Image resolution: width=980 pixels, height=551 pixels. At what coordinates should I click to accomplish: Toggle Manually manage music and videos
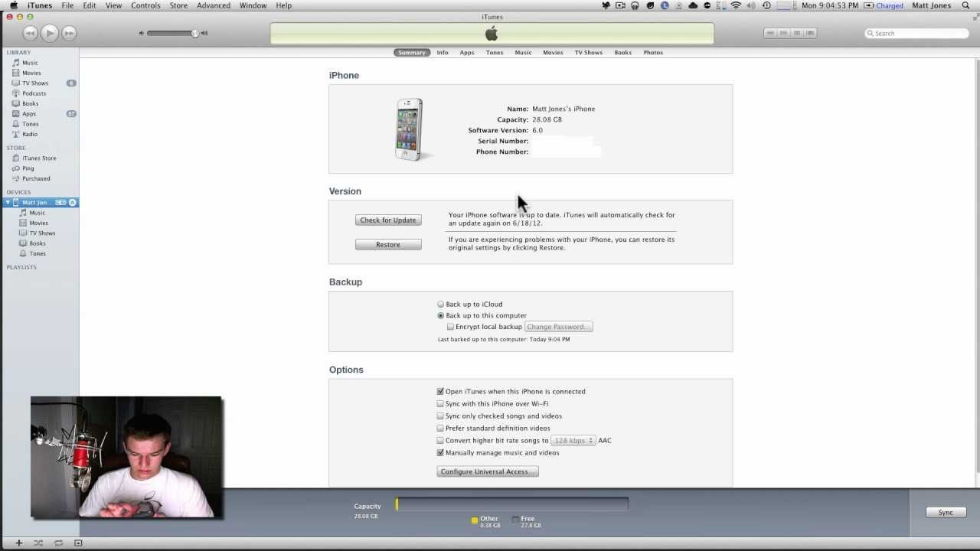(440, 452)
